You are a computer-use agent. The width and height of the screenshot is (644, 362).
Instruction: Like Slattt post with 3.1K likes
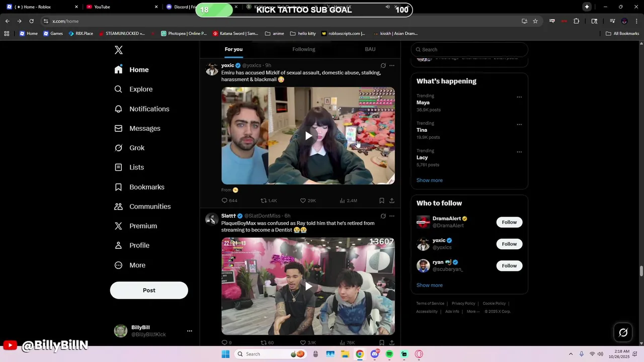coord(308,343)
